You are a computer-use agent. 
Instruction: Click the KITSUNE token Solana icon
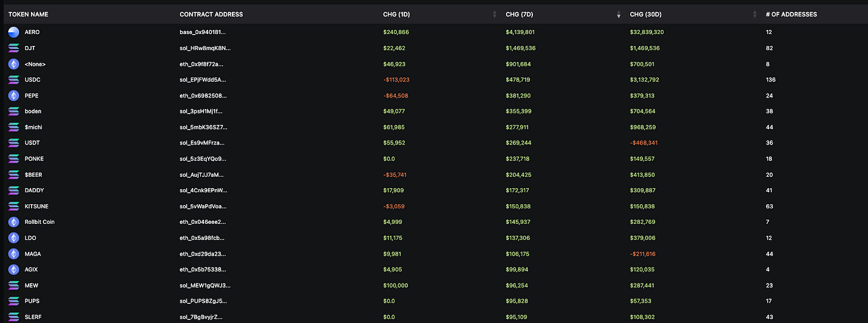point(14,207)
